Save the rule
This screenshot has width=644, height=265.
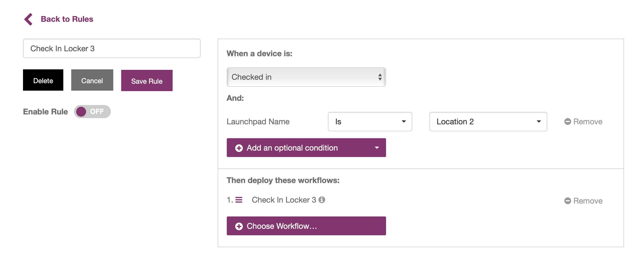tap(147, 81)
